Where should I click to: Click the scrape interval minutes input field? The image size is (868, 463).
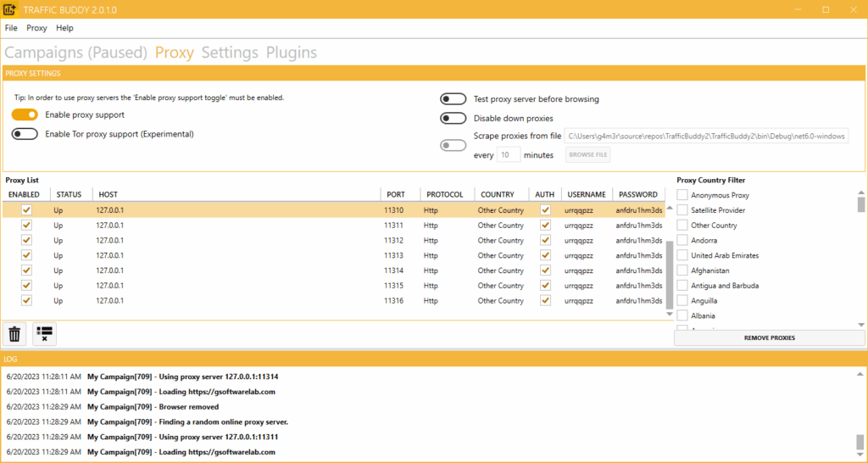pos(509,155)
